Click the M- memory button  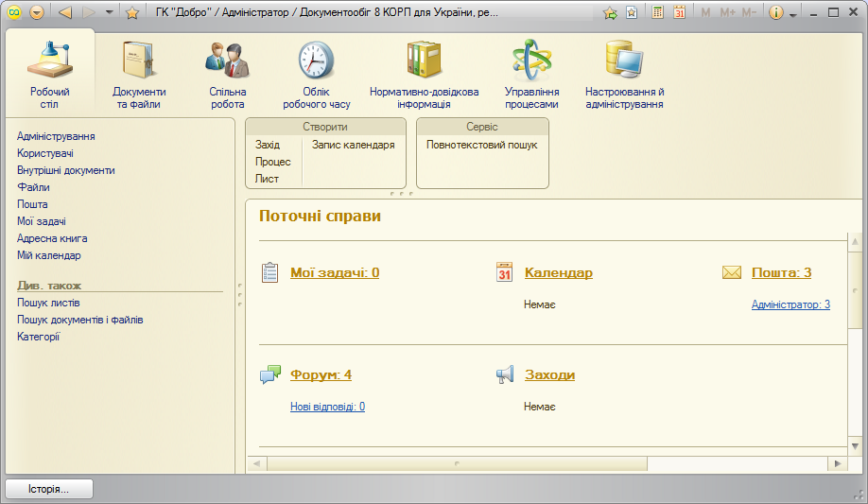pyautogui.click(x=749, y=12)
